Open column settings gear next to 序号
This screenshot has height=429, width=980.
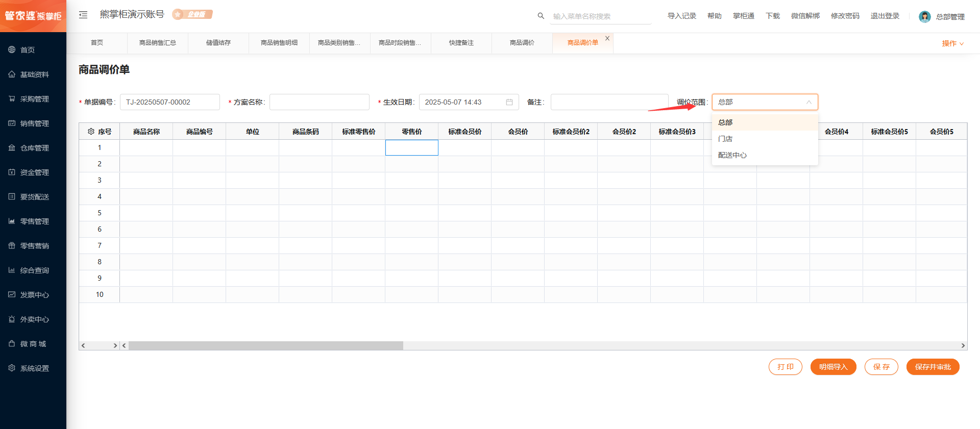pyautogui.click(x=91, y=131)
